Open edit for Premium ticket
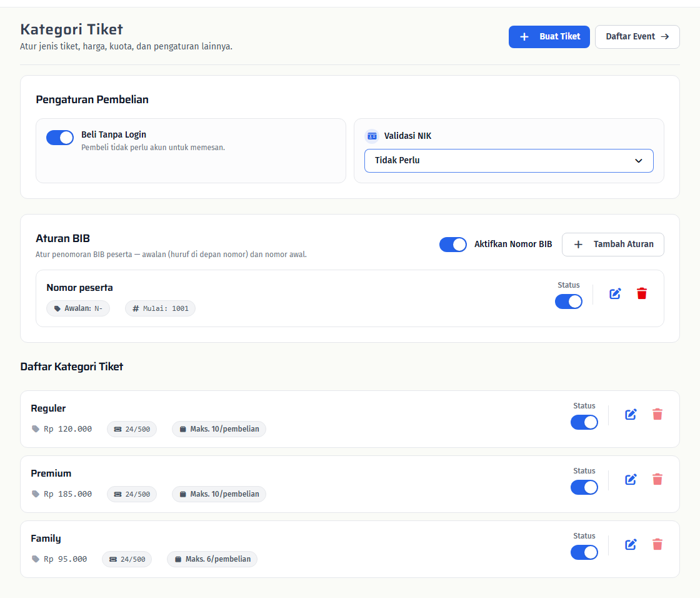 pos(631,480)
